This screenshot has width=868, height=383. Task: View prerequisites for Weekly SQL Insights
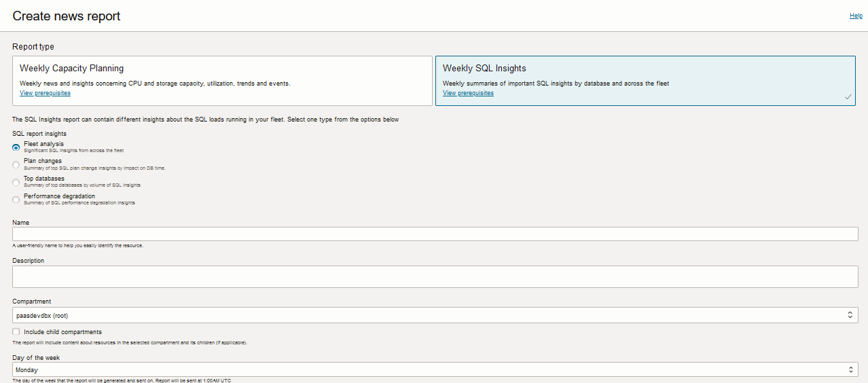pyautogui.click(x=468, y=93)
